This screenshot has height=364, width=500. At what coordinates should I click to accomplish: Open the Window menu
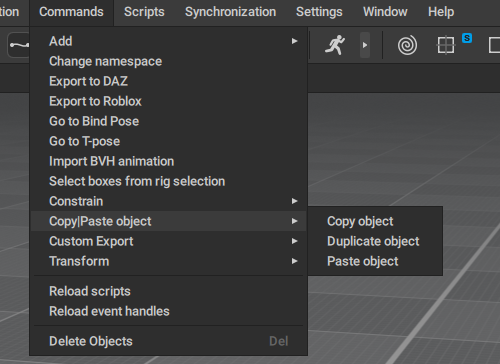click(x=385, y=12)
